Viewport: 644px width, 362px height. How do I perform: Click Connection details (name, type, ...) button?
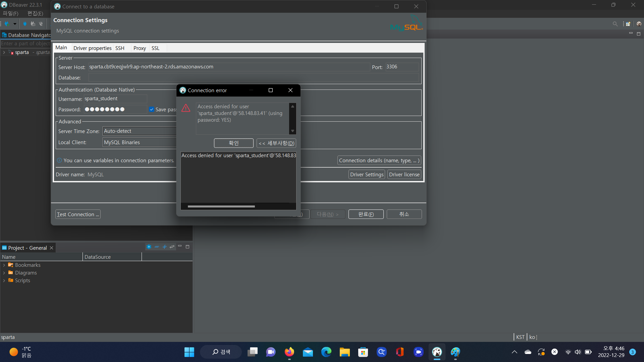click(379, 161)
